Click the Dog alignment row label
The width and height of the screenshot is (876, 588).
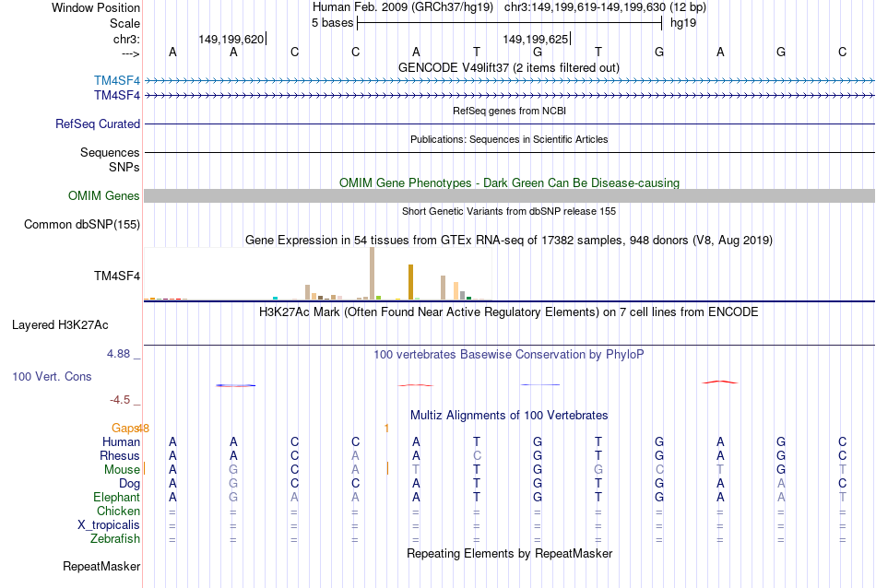tap(130, 484)
